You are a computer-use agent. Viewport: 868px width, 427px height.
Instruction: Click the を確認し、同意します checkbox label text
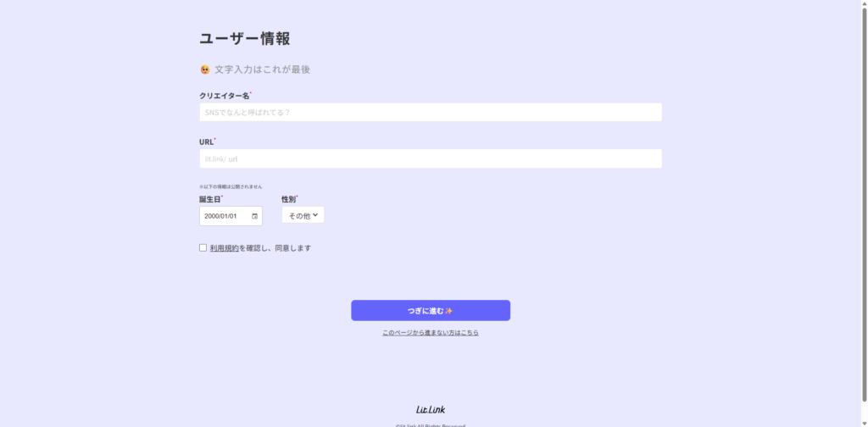point(275,248)
